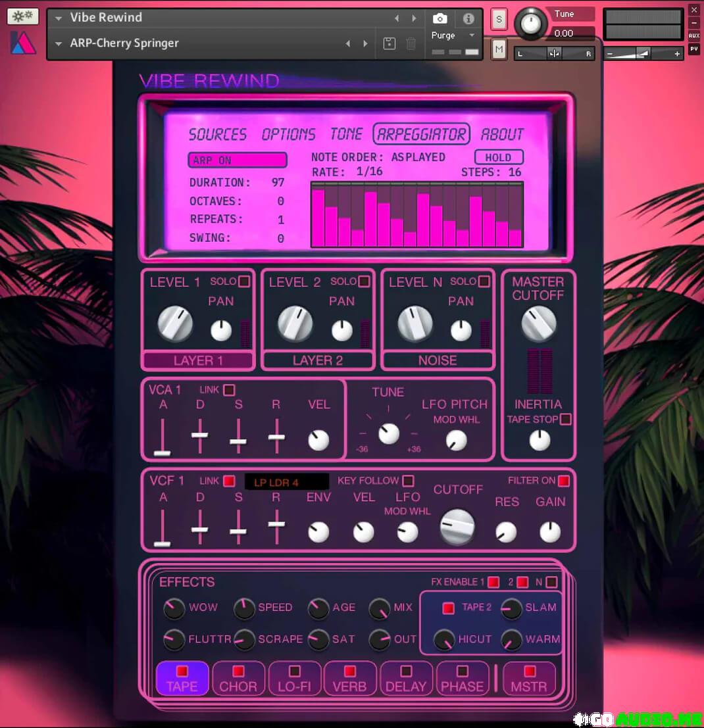The height and width of the screenshot is (728, 704).
Task: Solo the instrument with the S button
Action: point(499,20)
